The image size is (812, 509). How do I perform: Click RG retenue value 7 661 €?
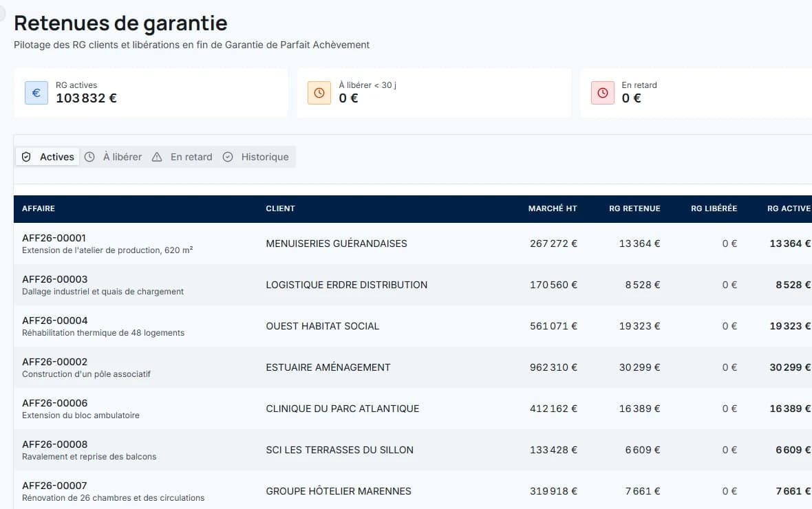tap(643, 491)
